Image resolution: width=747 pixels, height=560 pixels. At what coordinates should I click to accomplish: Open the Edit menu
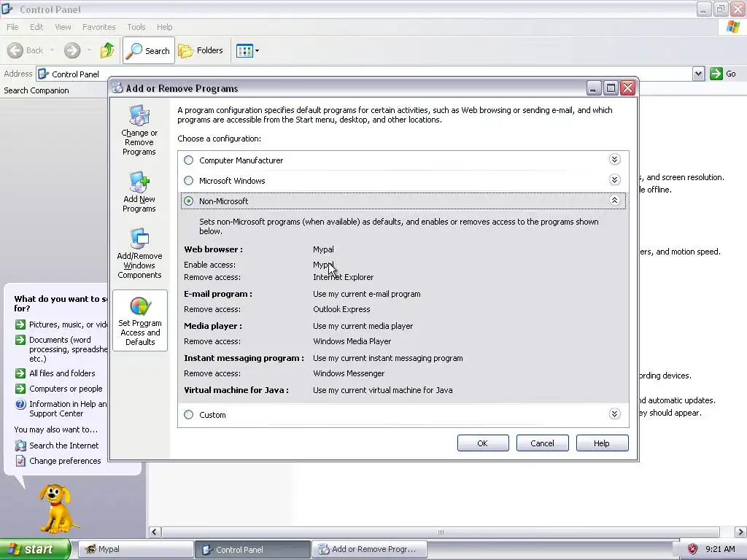tap(36, 27)
